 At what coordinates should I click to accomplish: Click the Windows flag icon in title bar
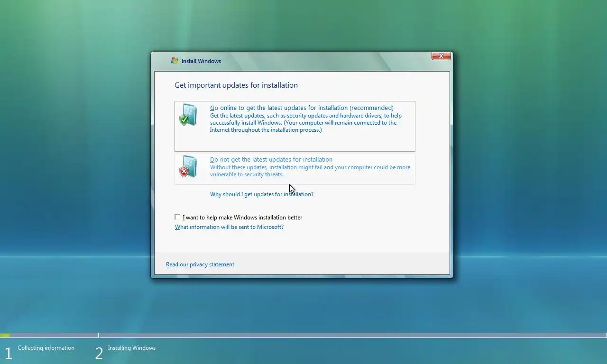pos(175,61)
